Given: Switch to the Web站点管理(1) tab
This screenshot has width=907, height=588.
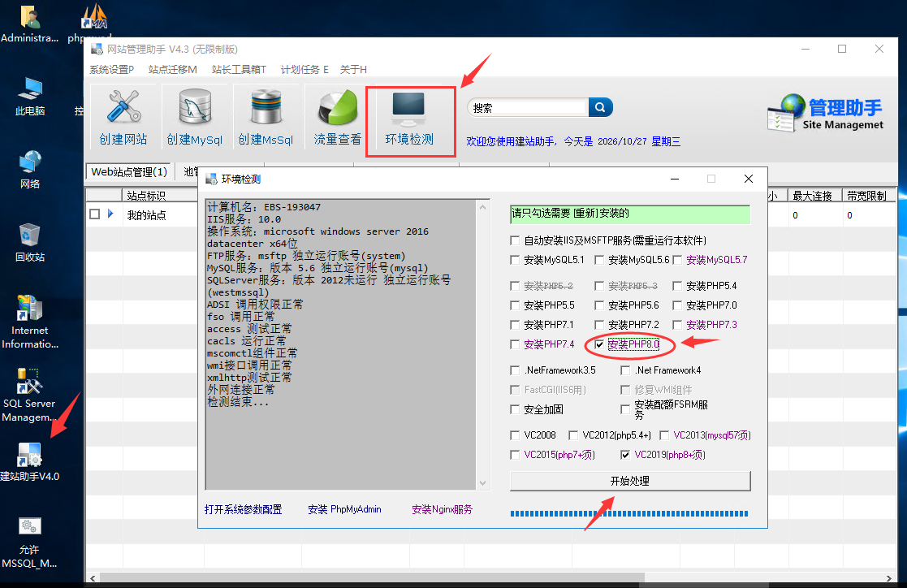Looking at the screenshot, I should pos(129,172).
